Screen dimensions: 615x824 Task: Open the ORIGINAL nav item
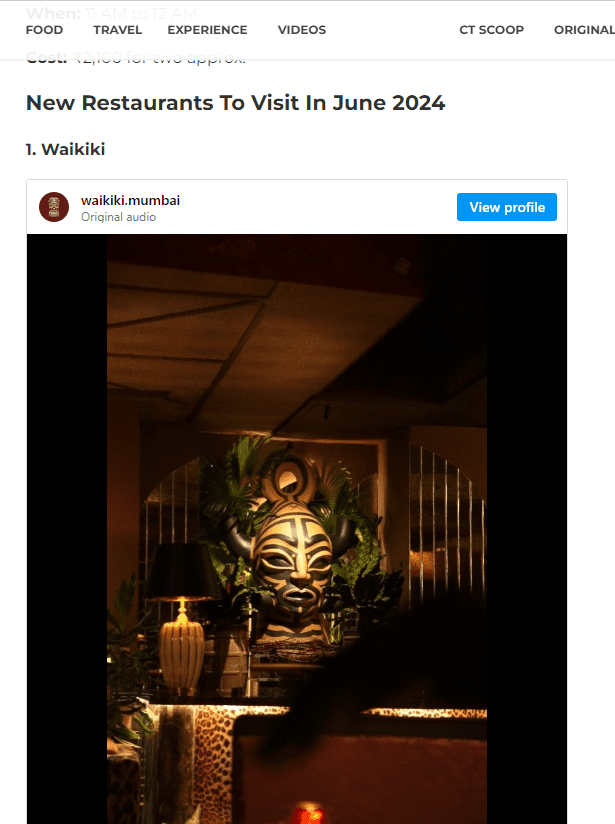click(584, 30)
